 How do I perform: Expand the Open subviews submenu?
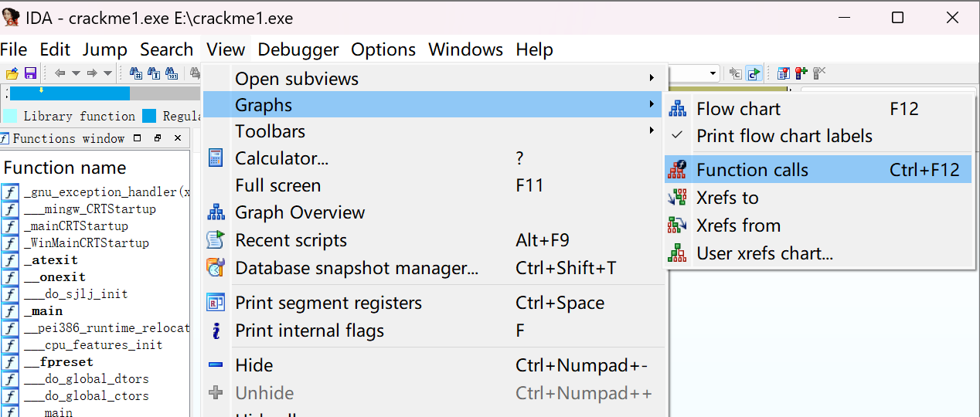(x=433, y=79)
